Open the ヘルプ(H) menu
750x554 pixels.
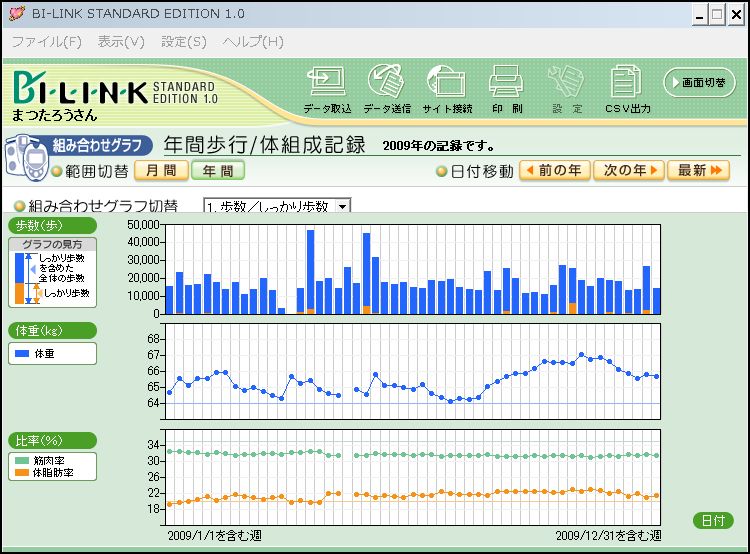point(253,42)
